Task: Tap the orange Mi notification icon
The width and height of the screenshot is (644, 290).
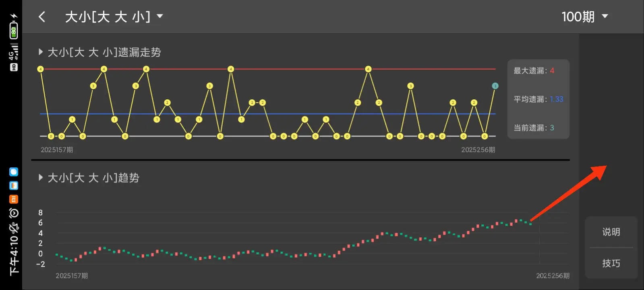Action: [x=14, y=199]
